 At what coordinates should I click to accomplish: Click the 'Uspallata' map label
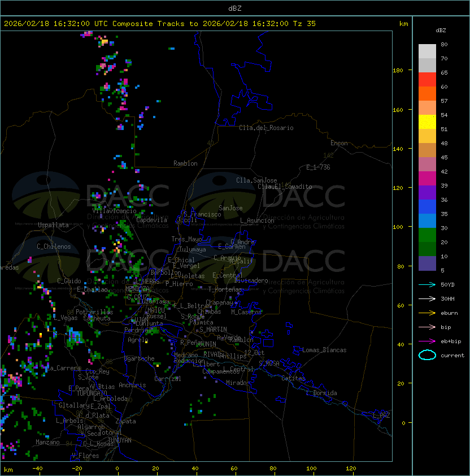[54, 225]
